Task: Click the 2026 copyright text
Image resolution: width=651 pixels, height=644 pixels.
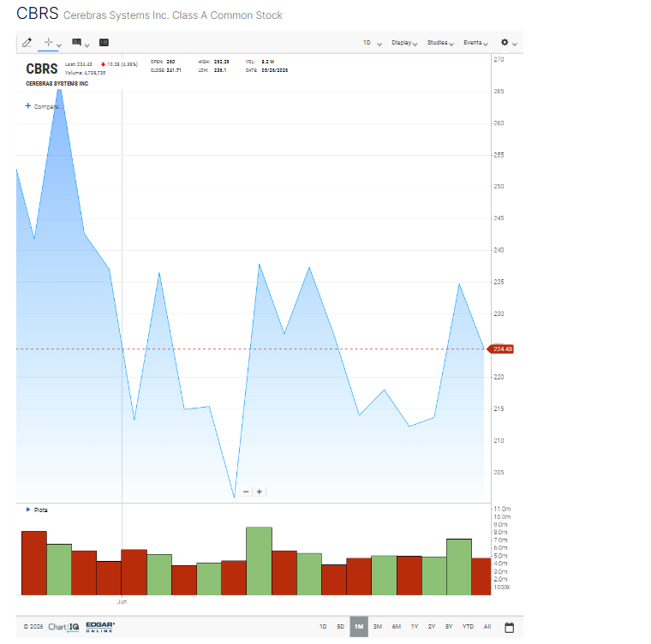Action: (33, 627)
